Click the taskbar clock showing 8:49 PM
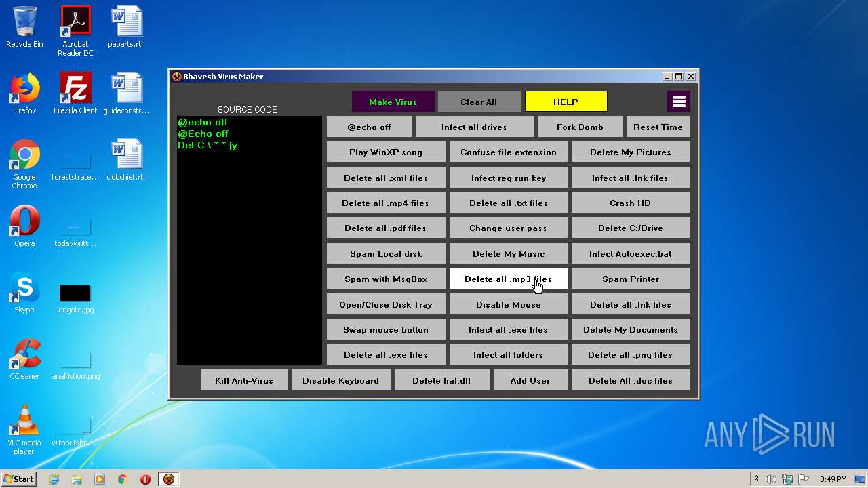 point(833,479)
